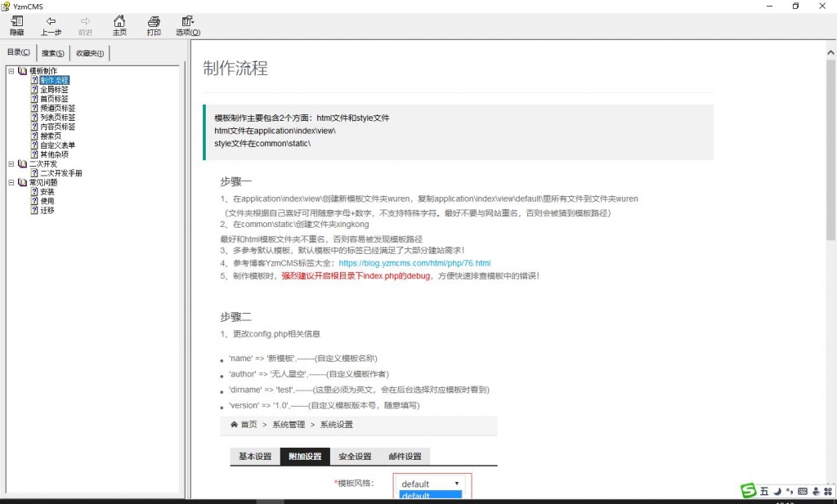Toggle the 五 Wubi input mode icon
The width and height of the screenshot is (837, 504).
764,491
